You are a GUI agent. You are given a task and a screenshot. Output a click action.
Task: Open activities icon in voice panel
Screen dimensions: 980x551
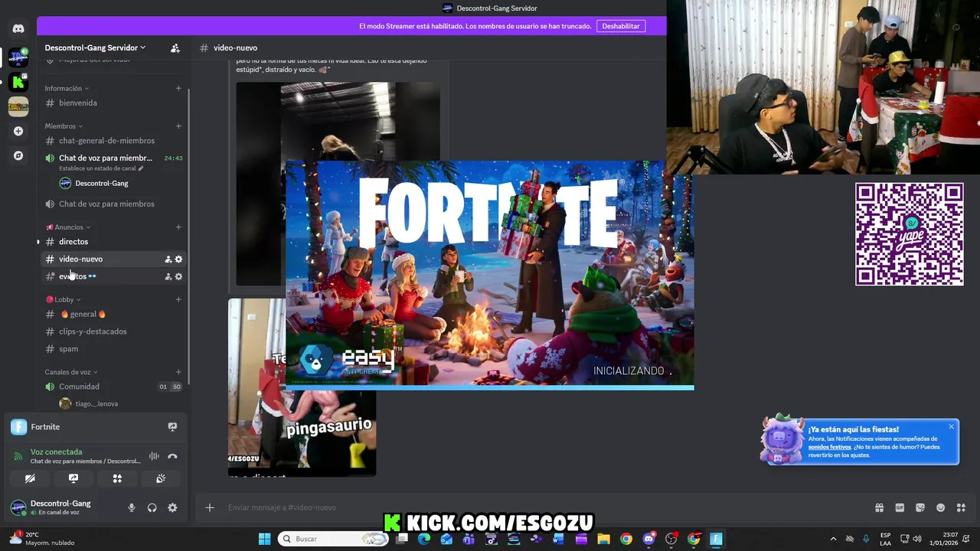117,478
